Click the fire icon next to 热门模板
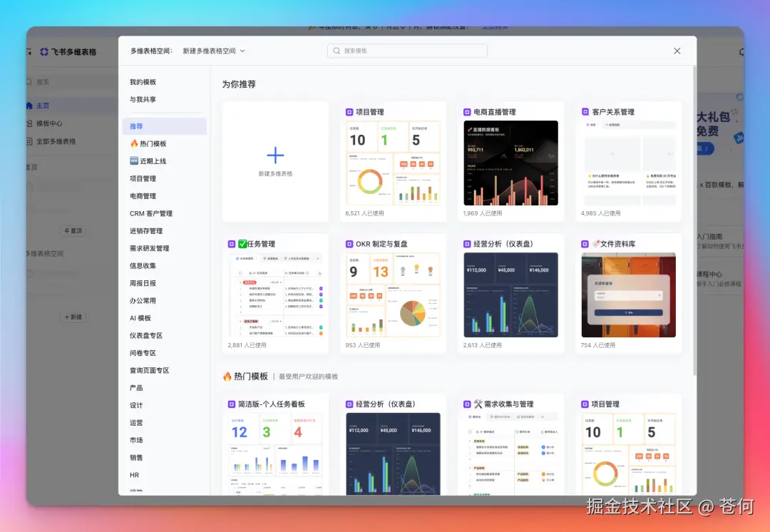Viewport: 770px width, 532px height. (135, 143)
